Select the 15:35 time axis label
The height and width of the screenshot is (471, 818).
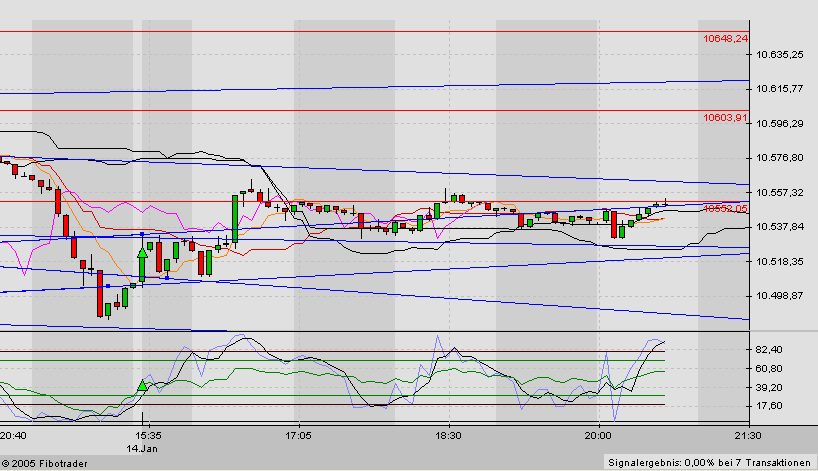(x=148, y=436)
